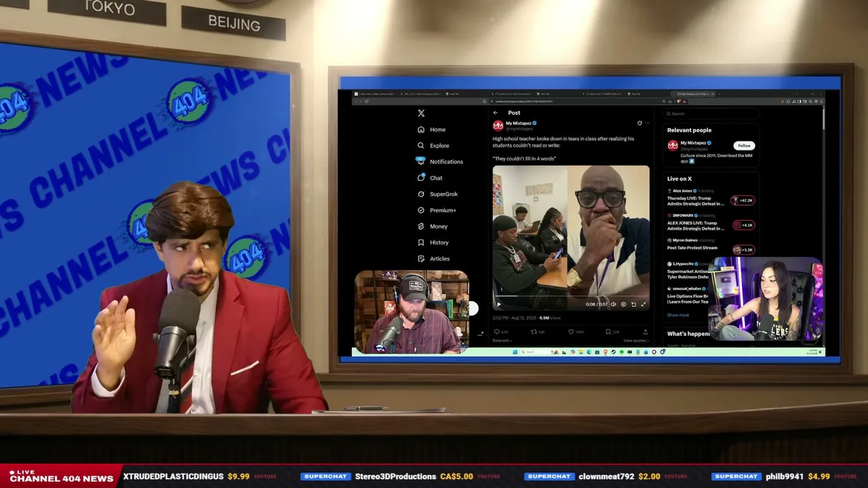The height and width of the screenshot is (488, 868).
Task: Open Notifications in the X sidebar
Action: coord(440,162)
